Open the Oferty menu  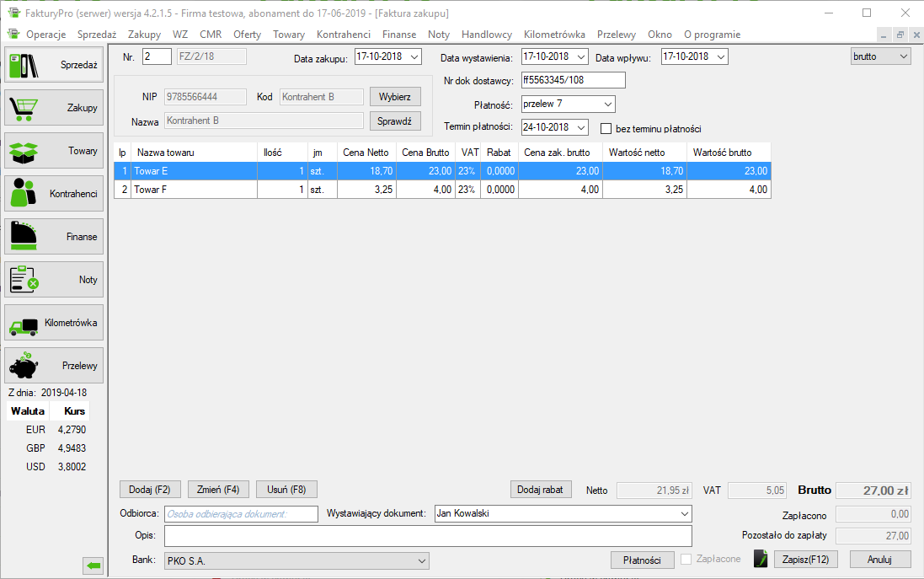click(x=247, y=35)
